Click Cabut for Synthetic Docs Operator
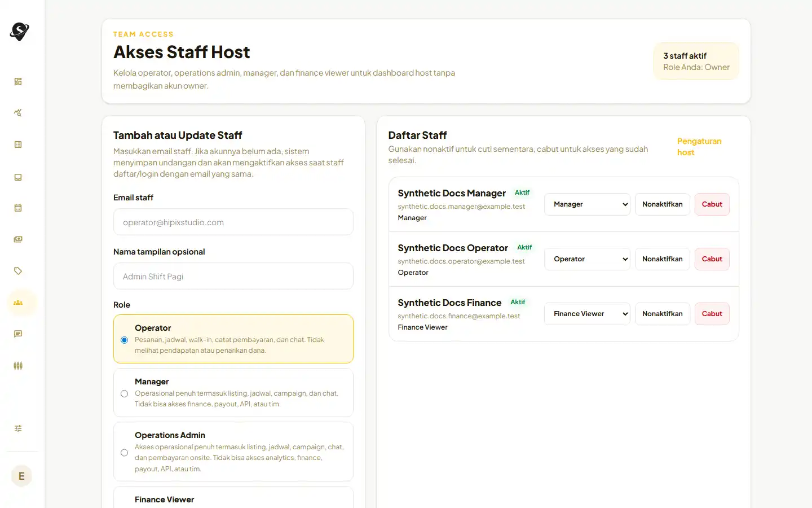812x508 pixels. point(712,259)
